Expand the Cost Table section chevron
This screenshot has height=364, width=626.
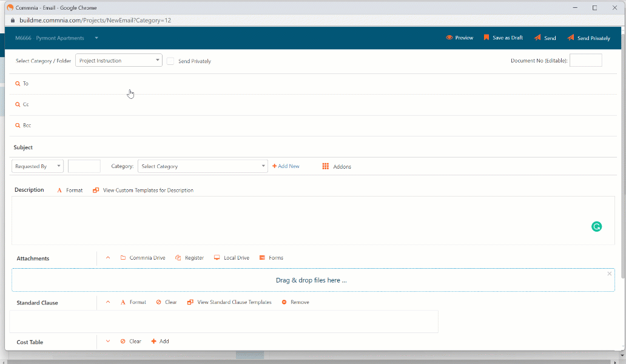(108, 341)
